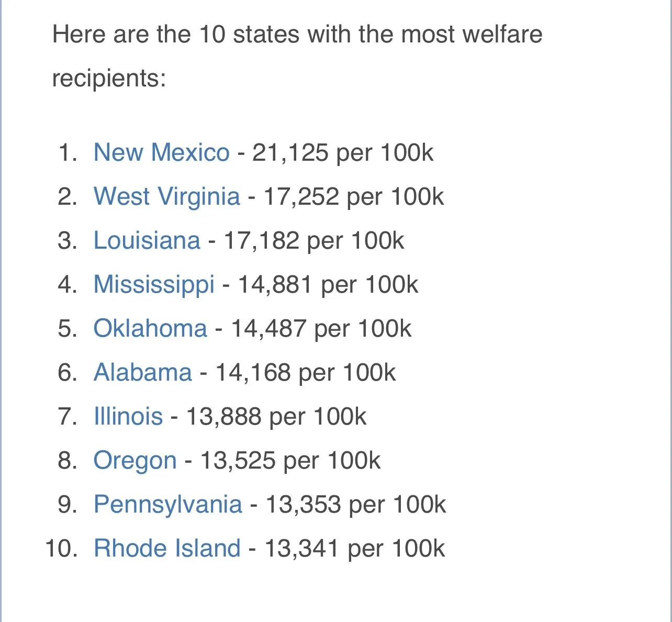
Task: Open the Illinois state link
Action: click(x=128, y=417)
